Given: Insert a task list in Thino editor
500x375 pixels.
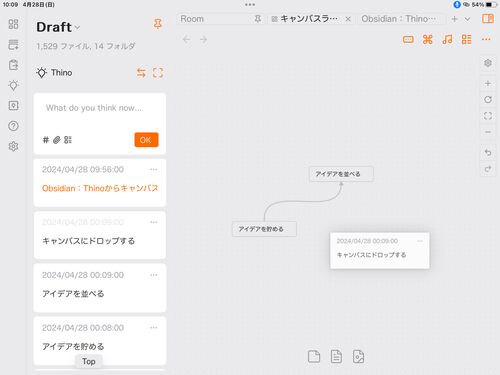Looking at the screenshot, I should pyautogui.click(x=68, y=140).
